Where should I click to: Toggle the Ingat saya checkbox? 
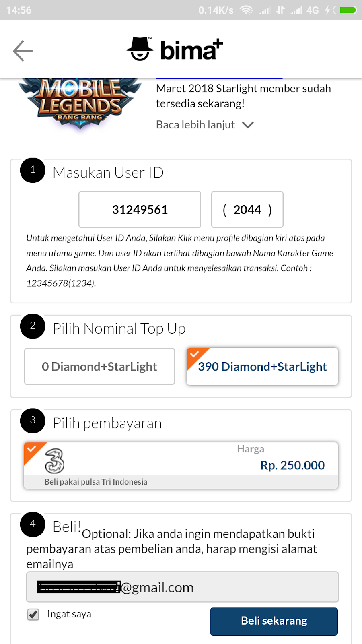pyautogui.click(x=33, y=614)
